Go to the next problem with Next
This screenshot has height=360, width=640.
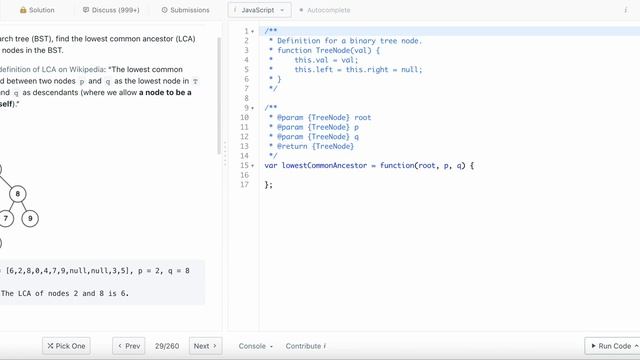pyautogui.click(x=205, y=346)
